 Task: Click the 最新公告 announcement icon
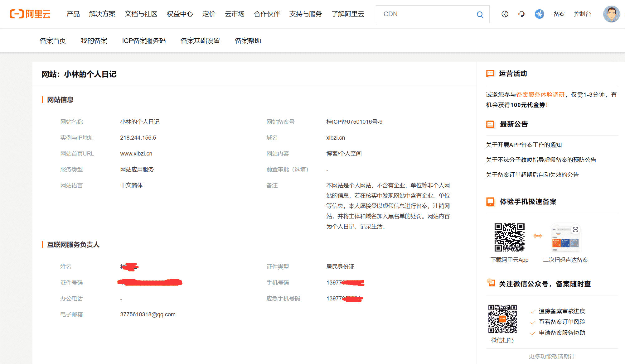490,124
